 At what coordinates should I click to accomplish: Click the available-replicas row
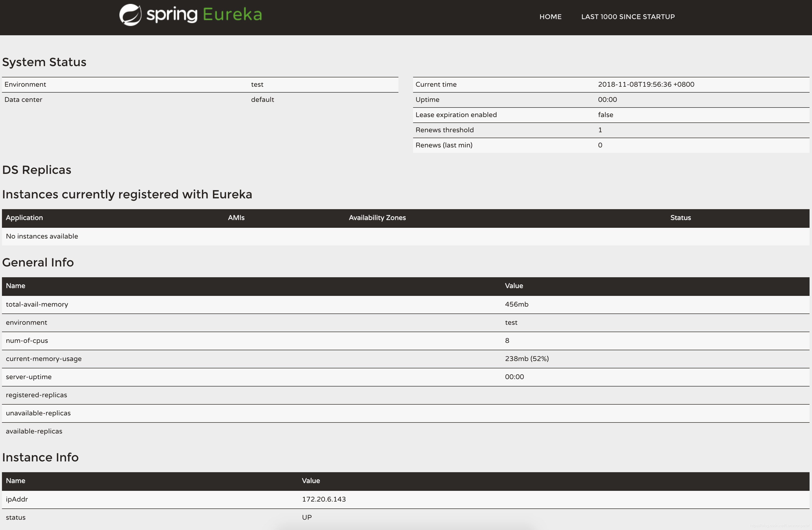(406, 431)
